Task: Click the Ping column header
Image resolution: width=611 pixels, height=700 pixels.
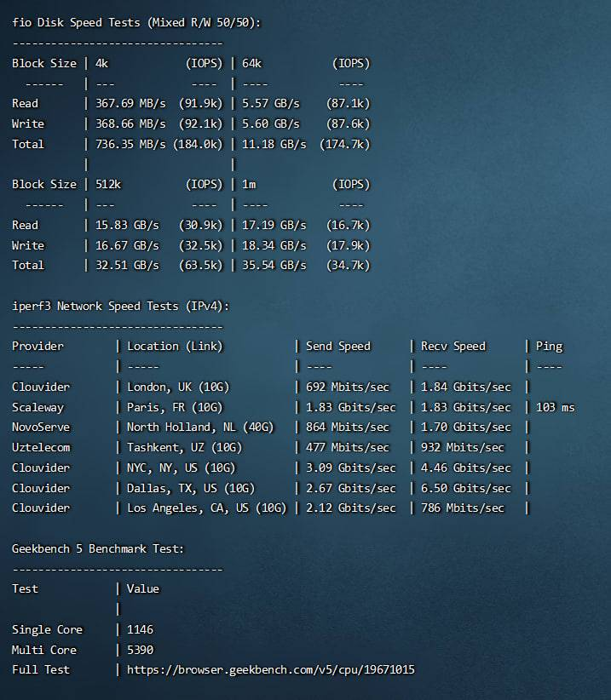Action: (549, 347)
